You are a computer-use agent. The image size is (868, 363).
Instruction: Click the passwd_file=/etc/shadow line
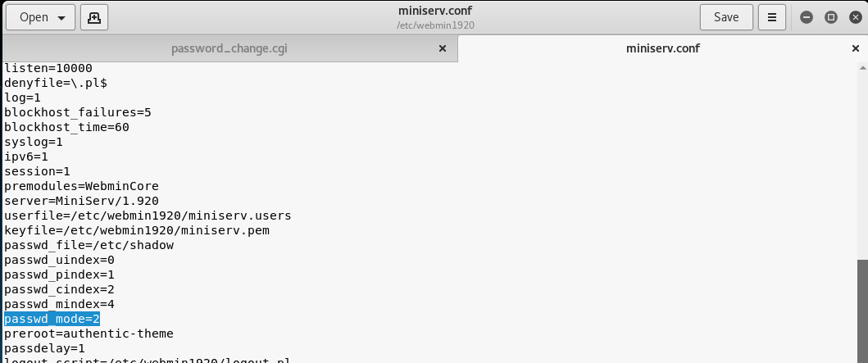point(89,245)
